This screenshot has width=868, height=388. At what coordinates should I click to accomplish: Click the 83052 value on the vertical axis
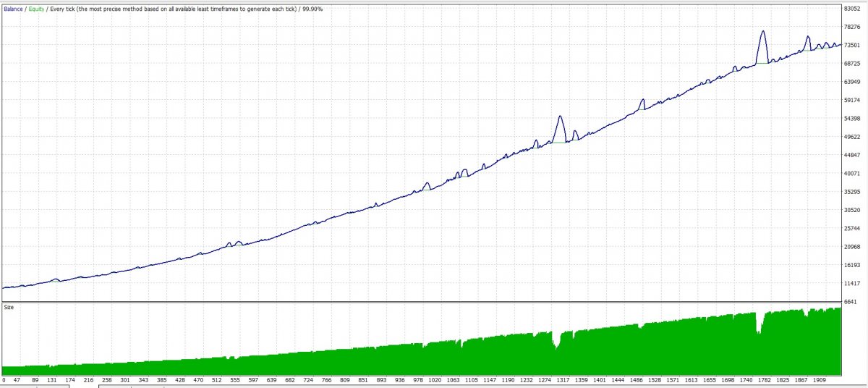coord(851,9)
